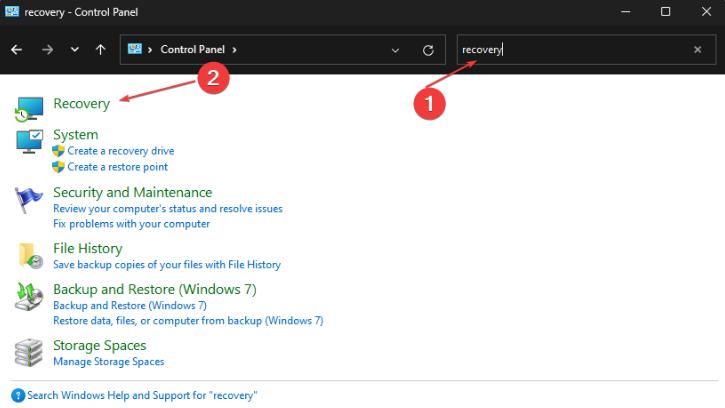
Task: Click the System computer icon
Action: click(30, 141)
